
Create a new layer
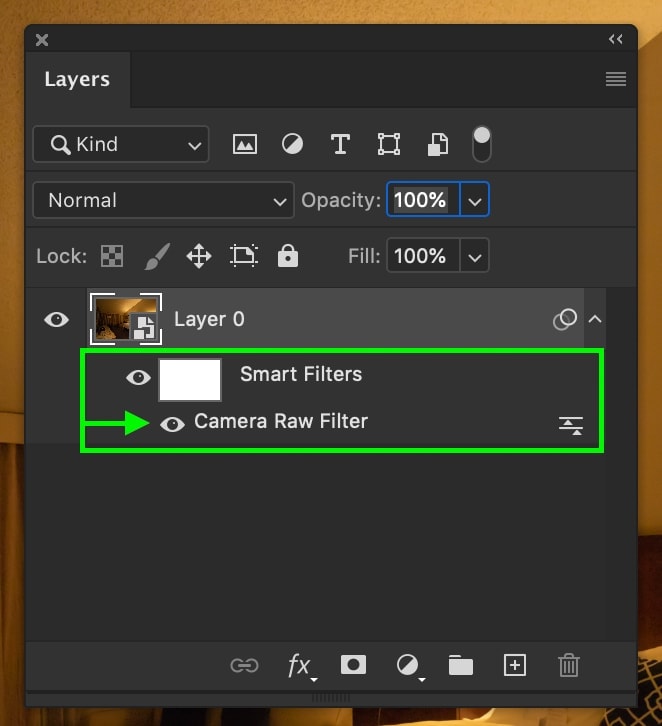pyautogui.click(x=515, y=665)
